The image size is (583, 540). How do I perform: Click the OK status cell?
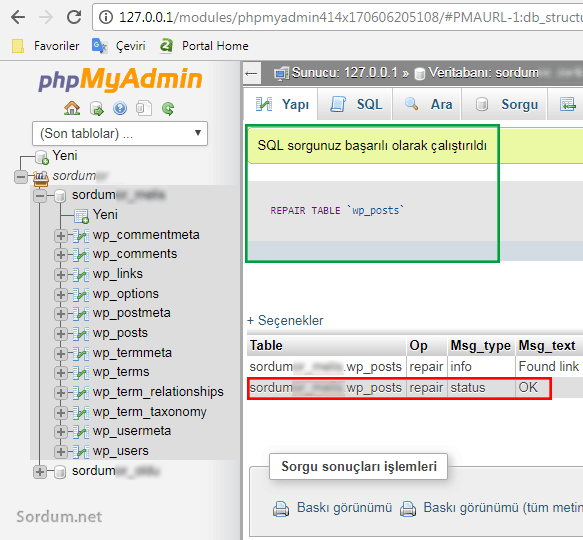point(528,388)
